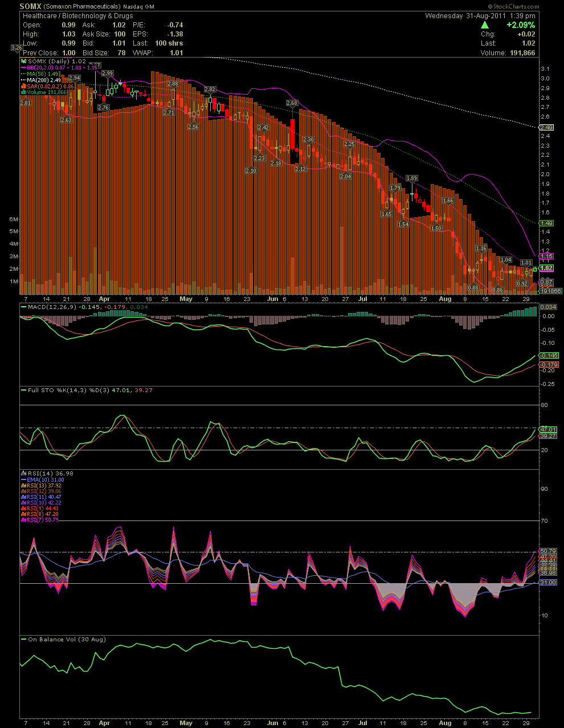564x728 pixels.
Task: Click the magenta BB legend line swatch
Action: 23,67
